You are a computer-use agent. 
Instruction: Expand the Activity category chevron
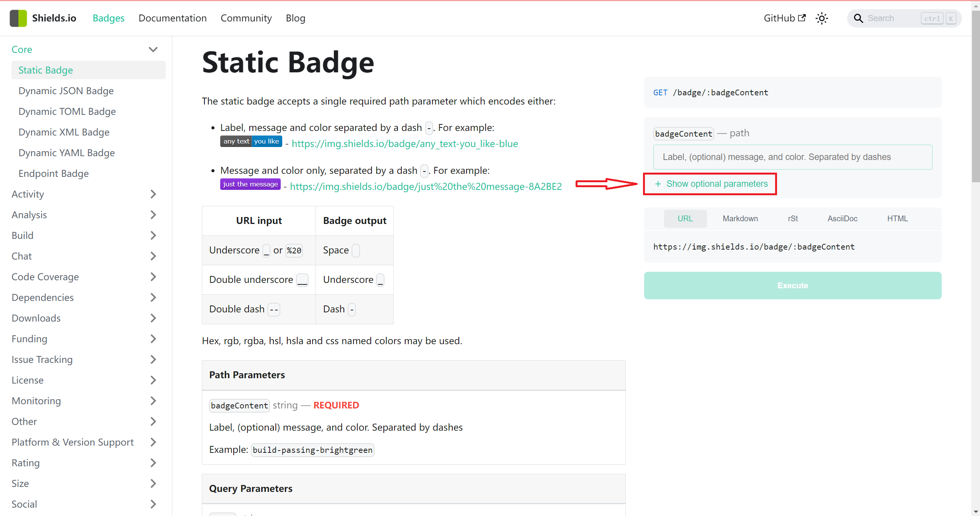pos(153,194)
